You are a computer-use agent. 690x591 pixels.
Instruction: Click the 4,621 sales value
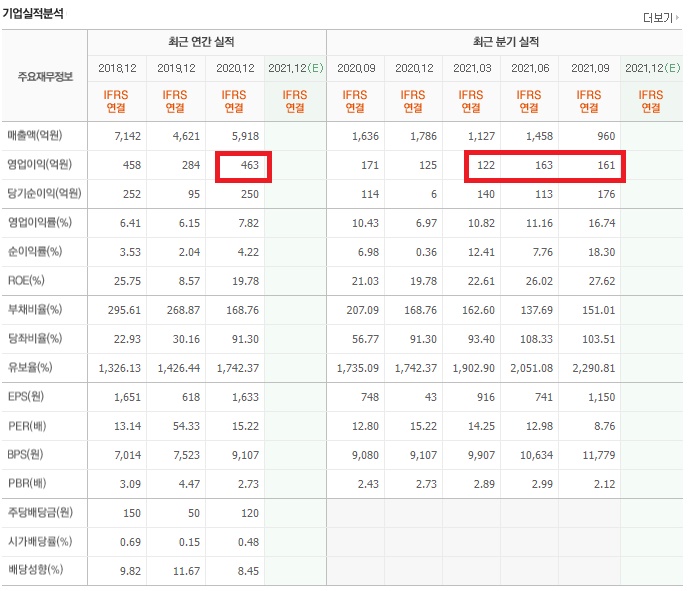(x=186, y=136)
